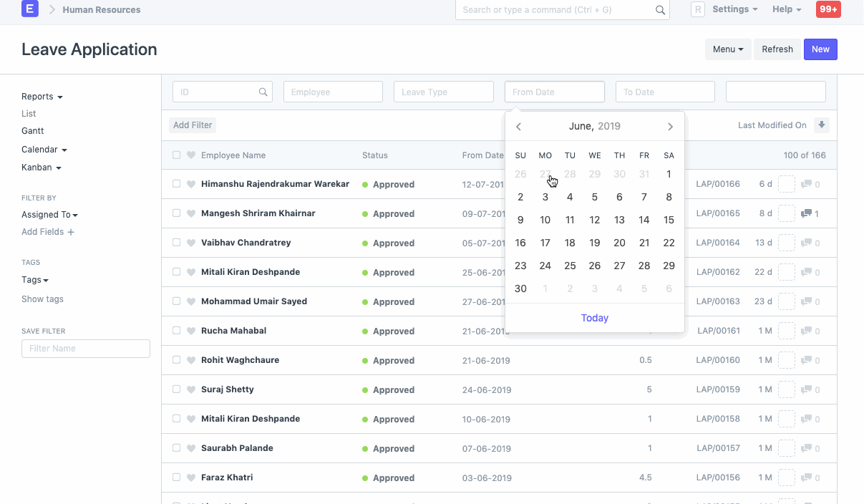Open comments on Mangesh Shriram Khairnar's row
The image size is (864, 504).
point(807,213)
